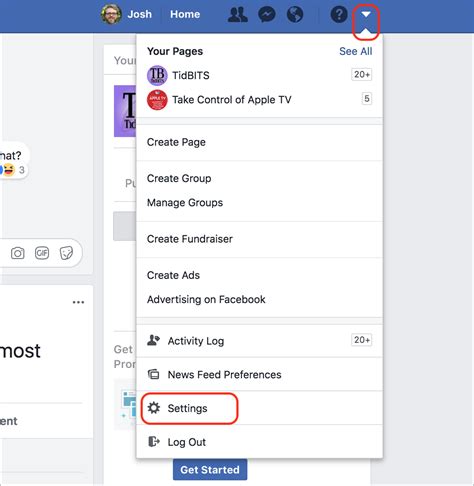Open News Feed Preferences

(x=259, y=374)
